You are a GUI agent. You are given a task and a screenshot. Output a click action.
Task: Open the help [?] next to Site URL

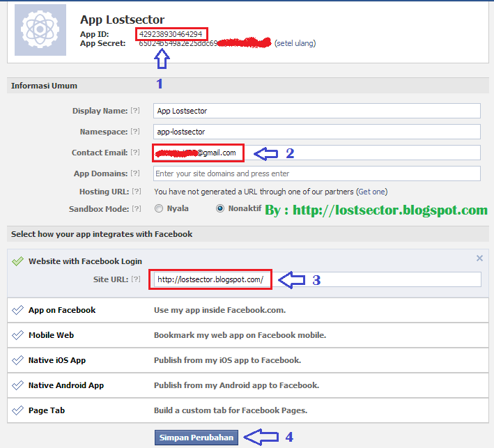(x=136, y=279)
